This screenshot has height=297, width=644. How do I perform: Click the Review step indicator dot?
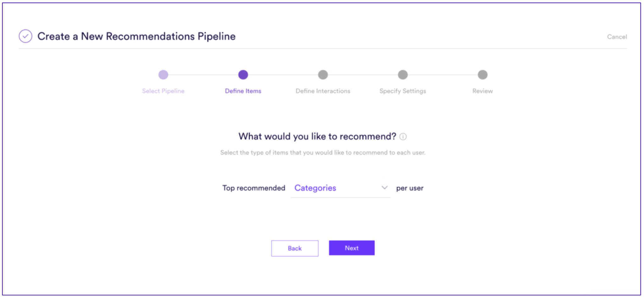point(482,75)
